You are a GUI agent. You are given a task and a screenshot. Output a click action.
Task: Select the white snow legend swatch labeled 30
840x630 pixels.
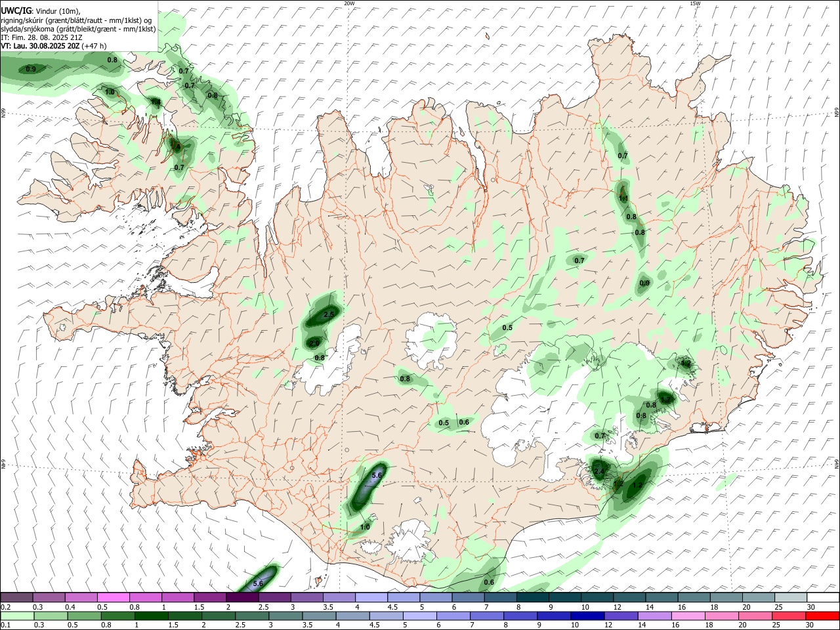click(x=822, y=597)
